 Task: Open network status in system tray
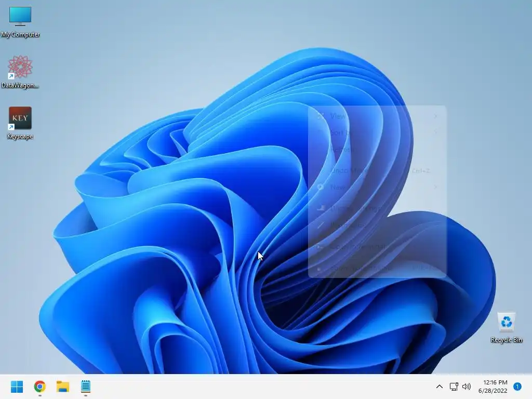(454, 387)
